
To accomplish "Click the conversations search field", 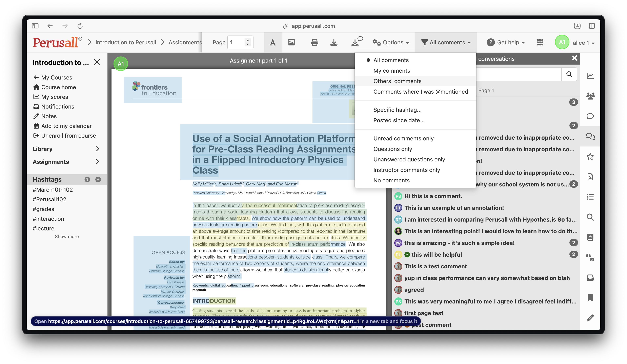I will (x=519, y=74).
